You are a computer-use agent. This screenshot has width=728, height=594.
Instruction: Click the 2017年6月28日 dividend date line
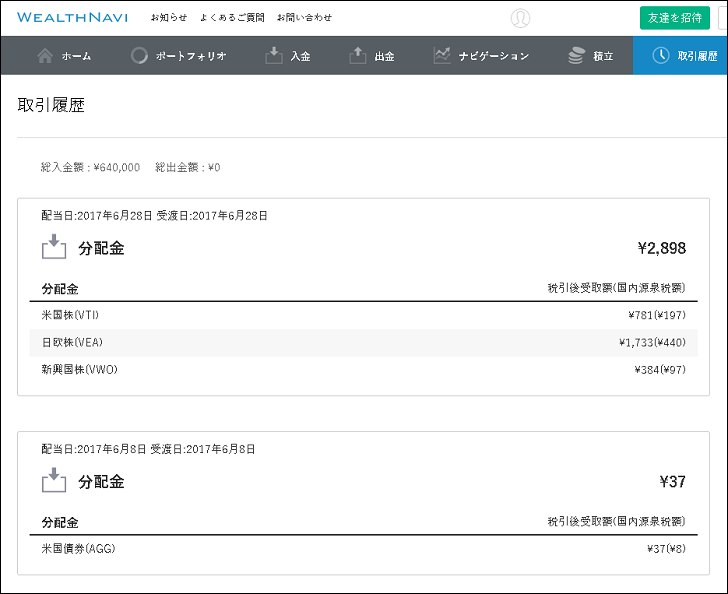154,215
